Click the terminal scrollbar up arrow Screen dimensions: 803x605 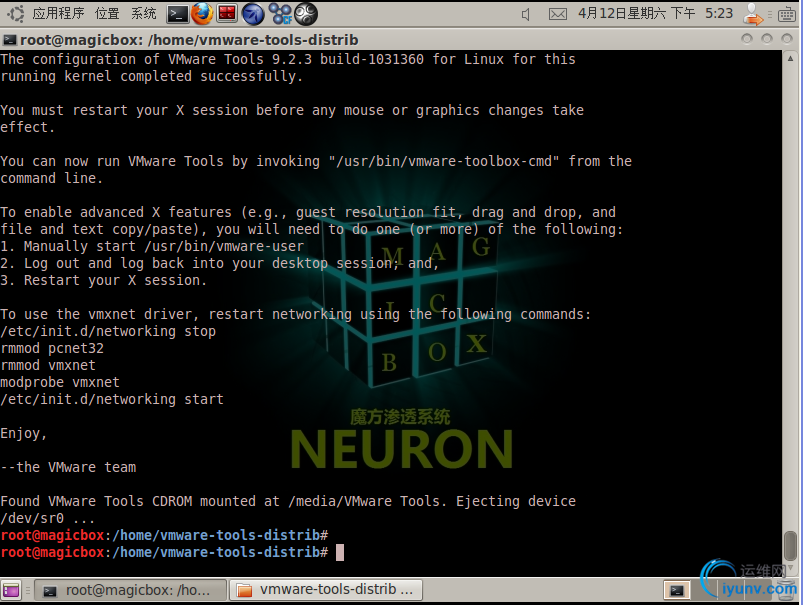(x=790, y=58)
